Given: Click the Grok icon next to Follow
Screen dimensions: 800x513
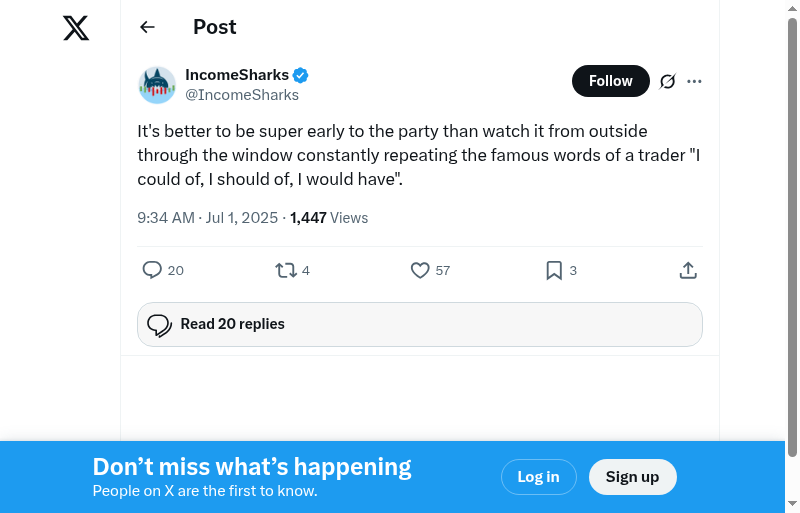Looking at the screenshot, I should 668,81.
